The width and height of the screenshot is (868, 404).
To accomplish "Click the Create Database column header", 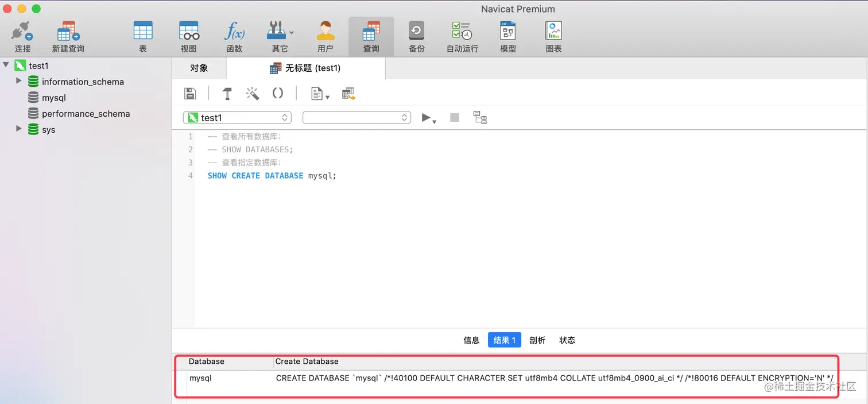I will [307, 361].
